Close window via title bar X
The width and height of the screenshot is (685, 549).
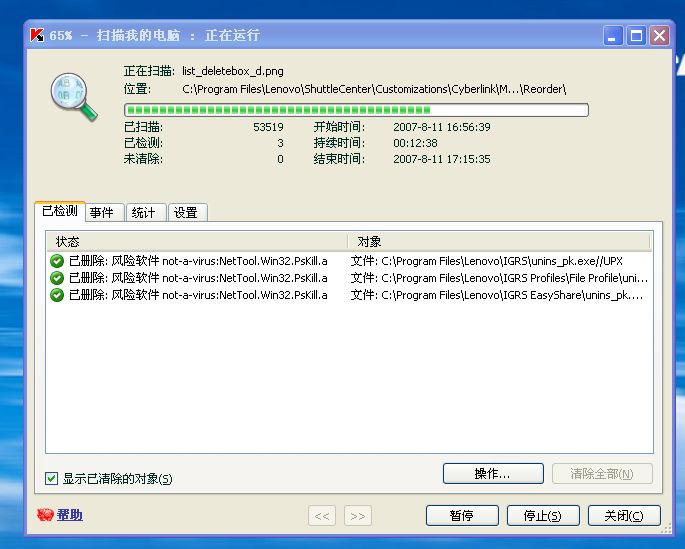660,35
